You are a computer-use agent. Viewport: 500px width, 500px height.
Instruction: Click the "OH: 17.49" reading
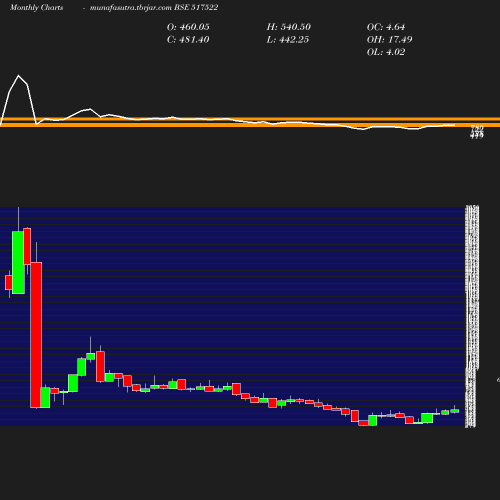click(x=389, y=40)
